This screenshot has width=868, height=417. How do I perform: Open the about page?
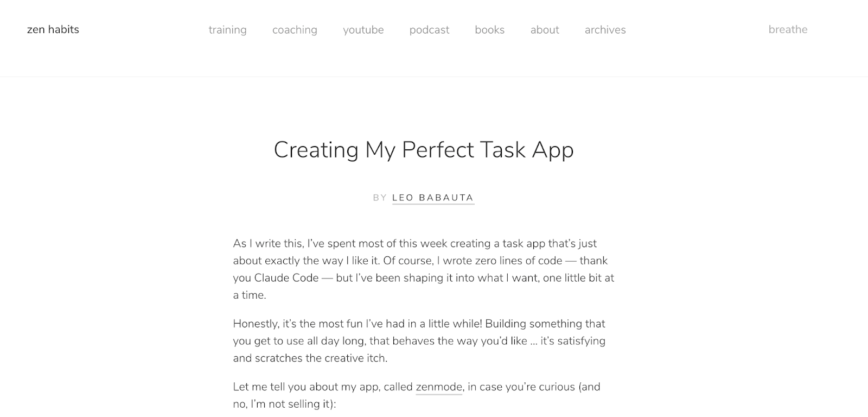pyautogui.click(x=545, y=30)
